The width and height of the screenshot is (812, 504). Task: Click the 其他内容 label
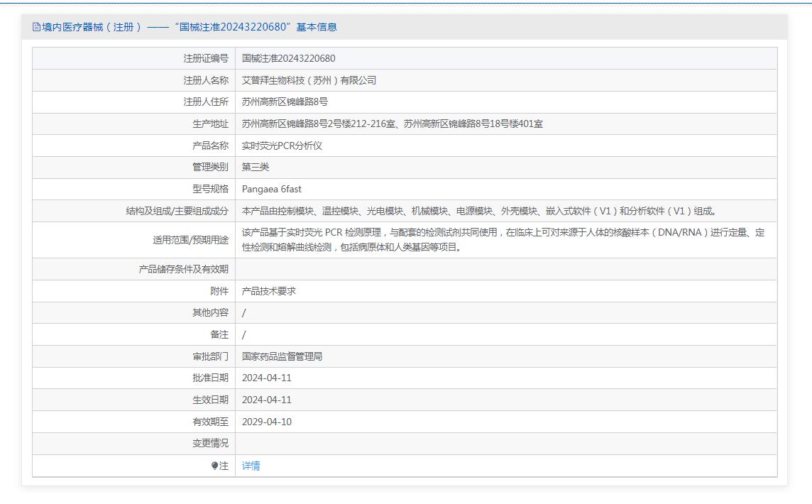[x=210, y=313]
